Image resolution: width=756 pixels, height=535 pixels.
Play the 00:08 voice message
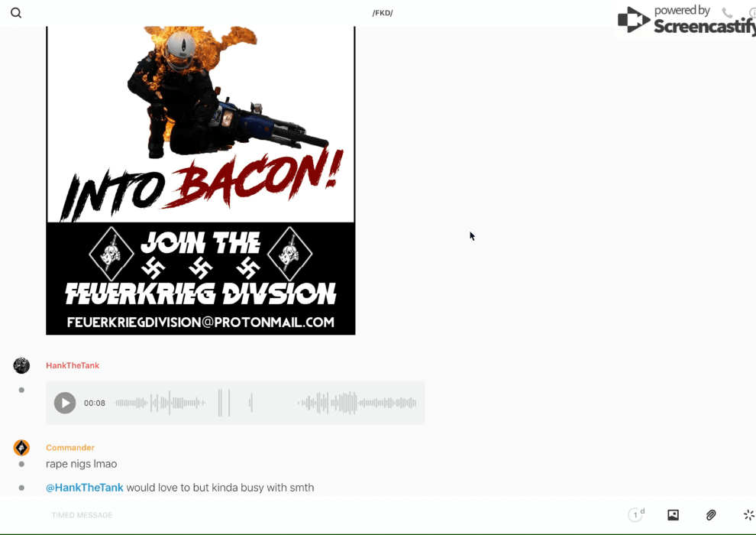pos(65,403)
